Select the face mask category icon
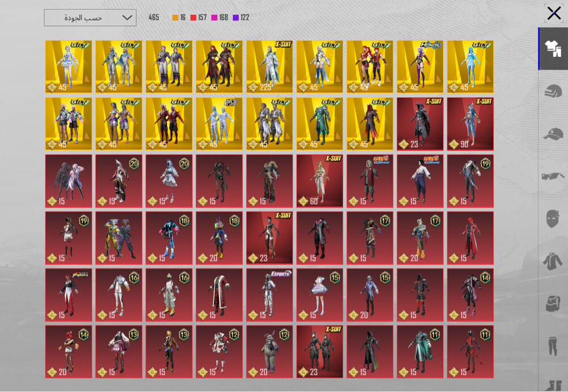Viewport: 568px width, 392px height. (553, 219)
